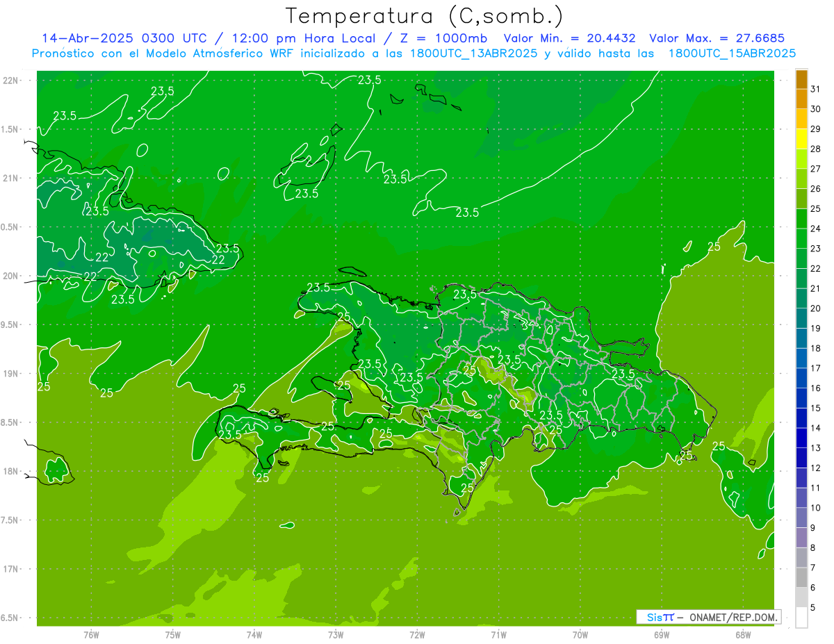
Task: Pick the bright yellow swatch between 28 and 29
Action: point(801,139)
